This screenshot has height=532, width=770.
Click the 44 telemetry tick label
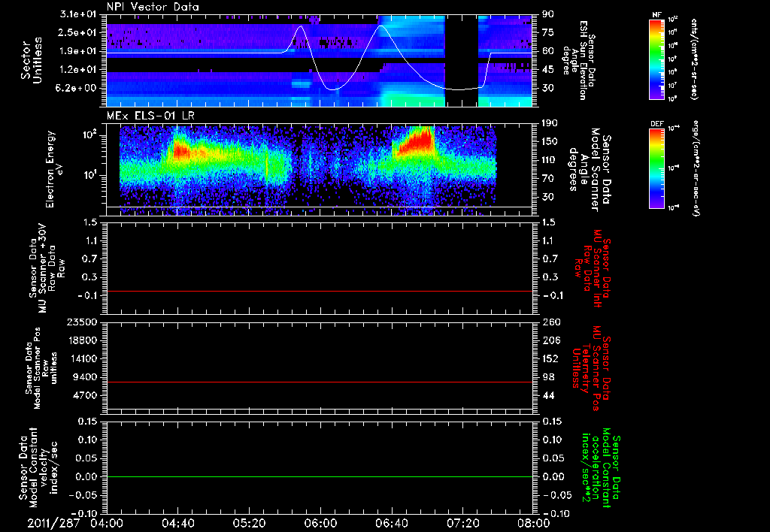pos(548,395)
